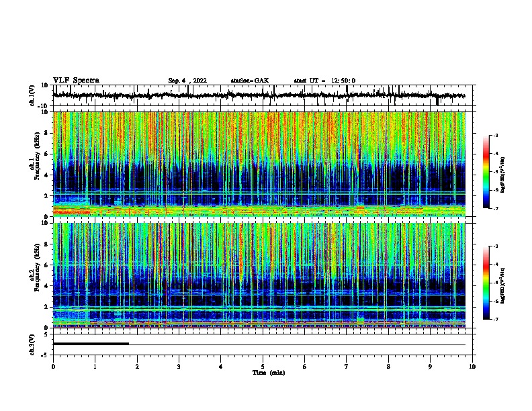Image resolution: width=532 pixels, height=411 pixels.
Task: Click time axis tick label "3"
Action: (x=179, y=367)
